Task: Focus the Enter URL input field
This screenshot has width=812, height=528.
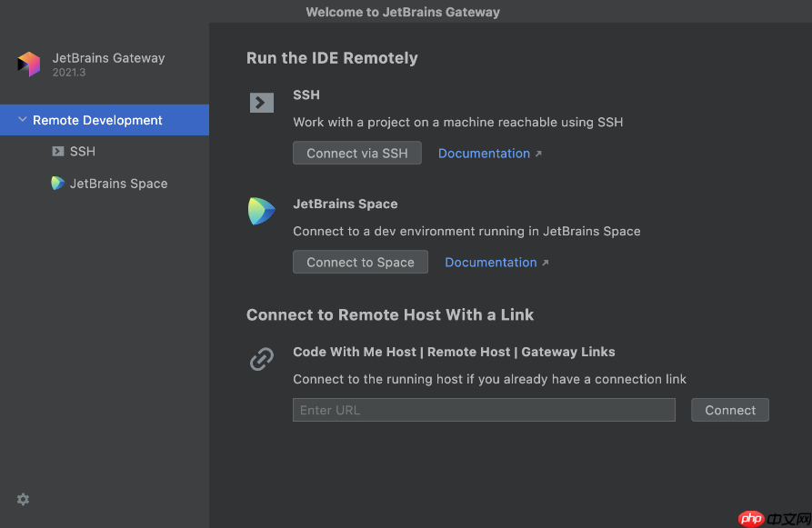Action: pyautogui.click(x=484, y=410)
